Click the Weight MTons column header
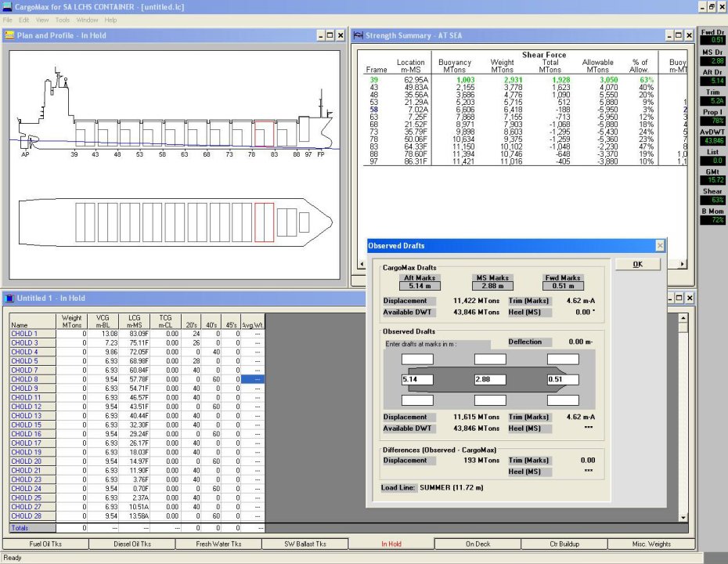 coord(71,321)
